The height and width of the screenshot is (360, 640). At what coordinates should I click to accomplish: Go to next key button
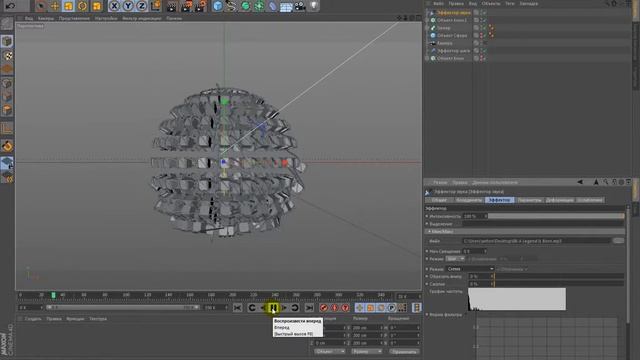[295, 307]
